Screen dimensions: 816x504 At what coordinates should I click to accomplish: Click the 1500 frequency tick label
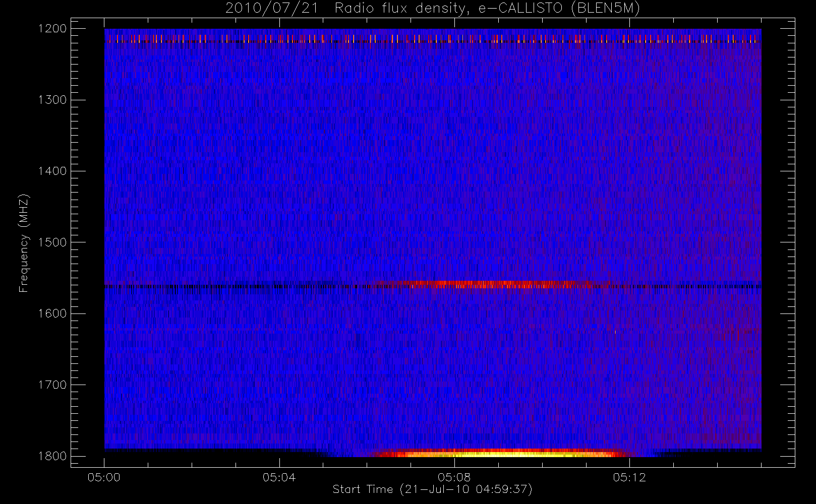coord(52,242)
